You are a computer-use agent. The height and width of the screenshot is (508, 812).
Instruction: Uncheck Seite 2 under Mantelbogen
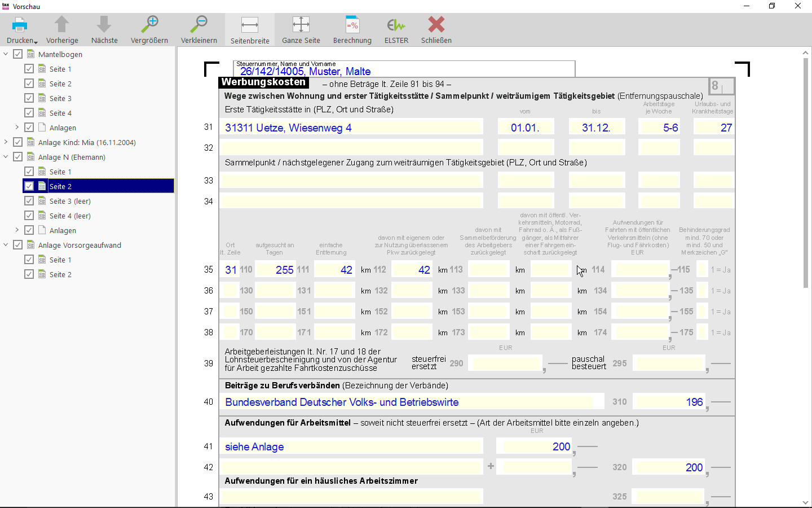[29, 84]
